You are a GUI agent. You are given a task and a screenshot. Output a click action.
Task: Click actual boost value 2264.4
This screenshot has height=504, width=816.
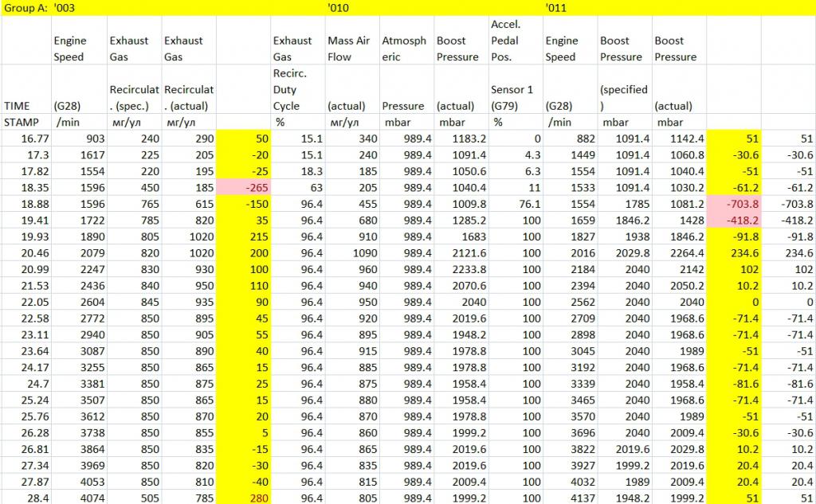(x=679, y=252)
